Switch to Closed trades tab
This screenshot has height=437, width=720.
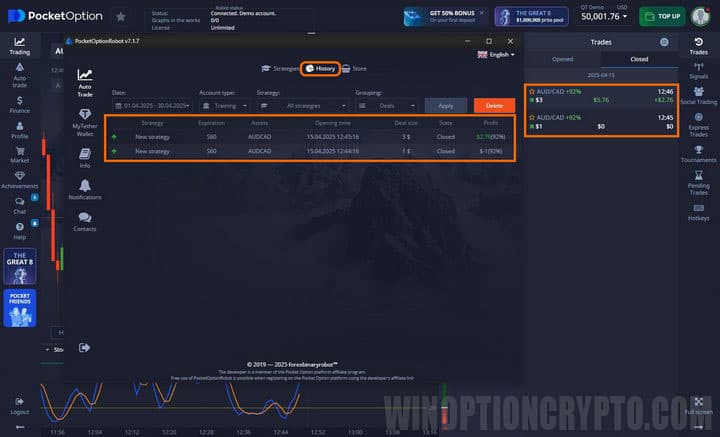point(639,59)
